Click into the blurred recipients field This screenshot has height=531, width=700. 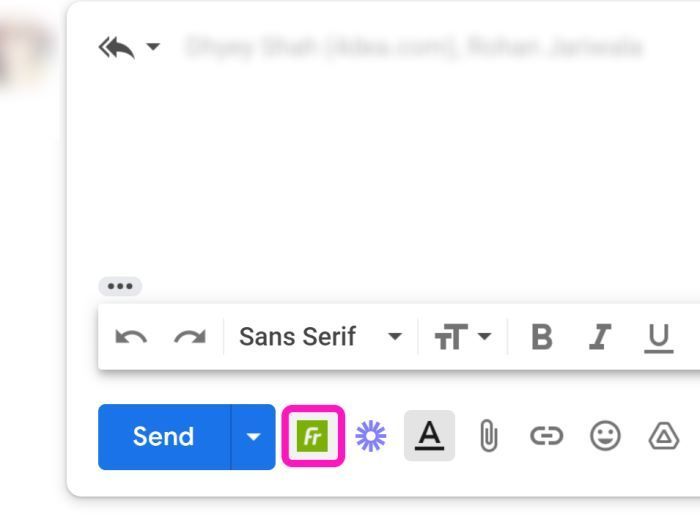(x=414, y=46)
